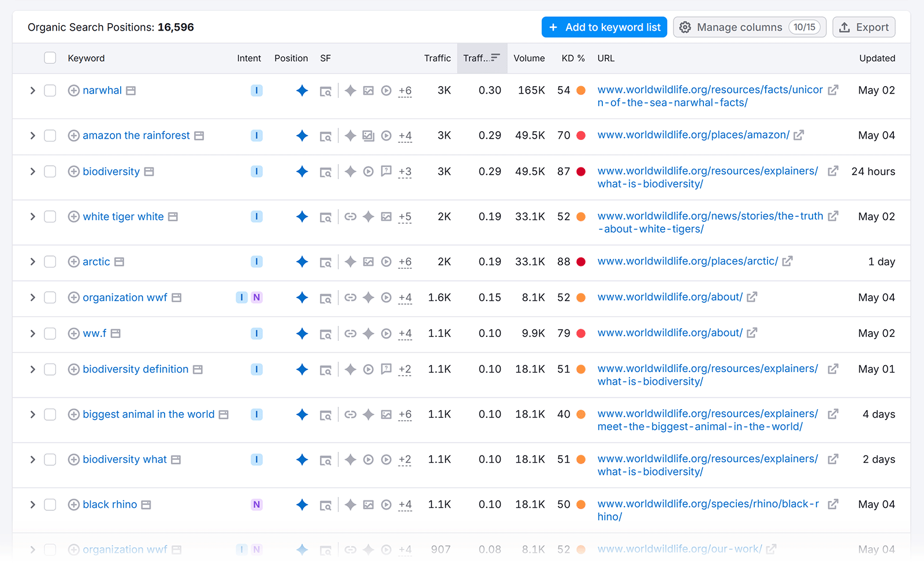Open the biggest animal in the world keyword
Screen dimensions: 924x568
148,414
